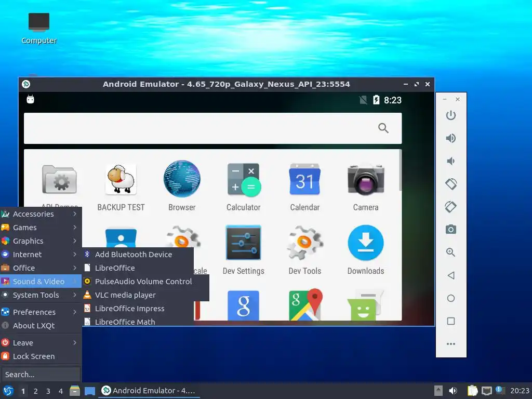Open the Dev Settings app

point(243,243)
